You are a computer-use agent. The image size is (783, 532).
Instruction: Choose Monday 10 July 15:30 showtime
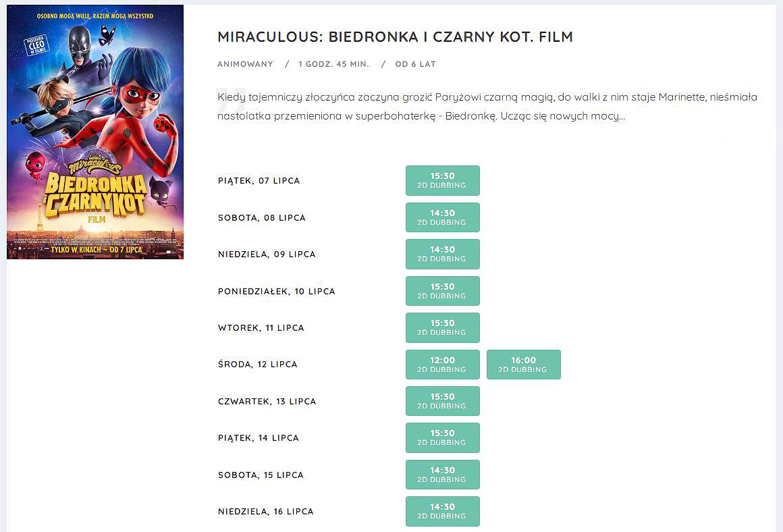pyautogui.click(x=442, y=291)
